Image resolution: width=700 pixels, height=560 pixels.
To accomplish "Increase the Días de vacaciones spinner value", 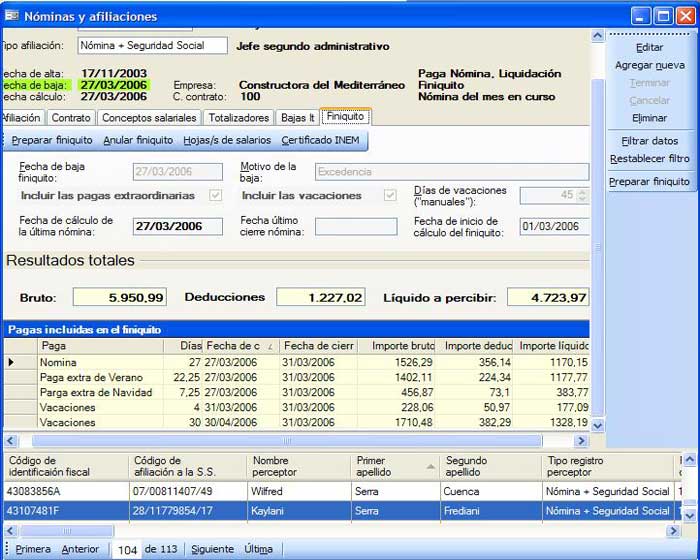I will (x=582, y=191).
